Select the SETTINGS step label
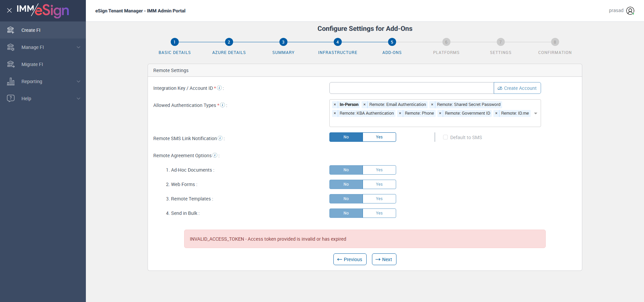Screen dimensions: 644x302 tap(500, 53)
